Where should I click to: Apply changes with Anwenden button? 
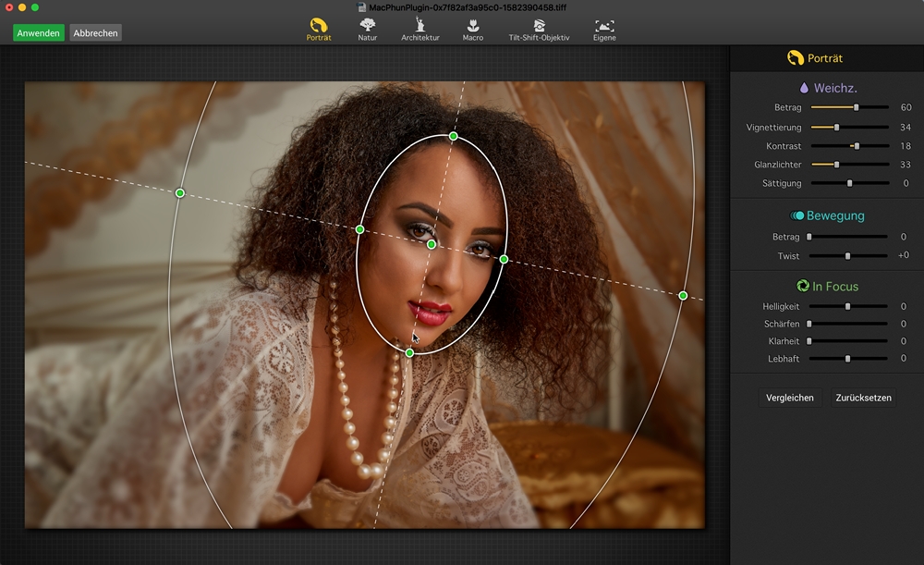[x=38, y=33]
